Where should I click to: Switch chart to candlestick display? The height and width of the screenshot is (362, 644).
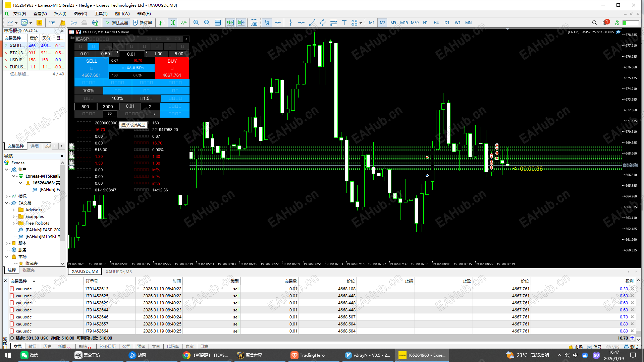[173, 23]
